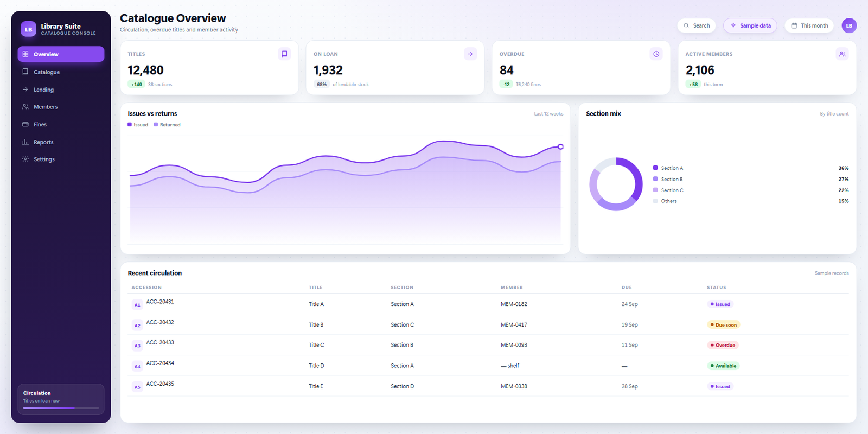
Task: Click the people icon on Active Members card
Action: (842, 54)
